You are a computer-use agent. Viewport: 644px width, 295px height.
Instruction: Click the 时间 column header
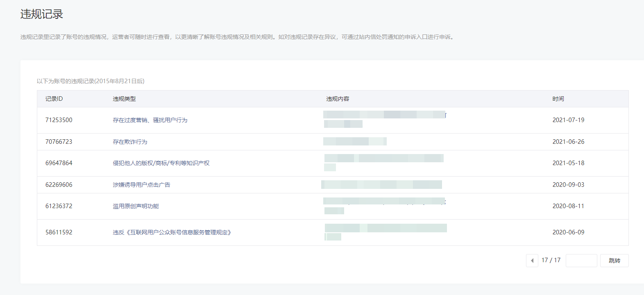click(558, 99)
